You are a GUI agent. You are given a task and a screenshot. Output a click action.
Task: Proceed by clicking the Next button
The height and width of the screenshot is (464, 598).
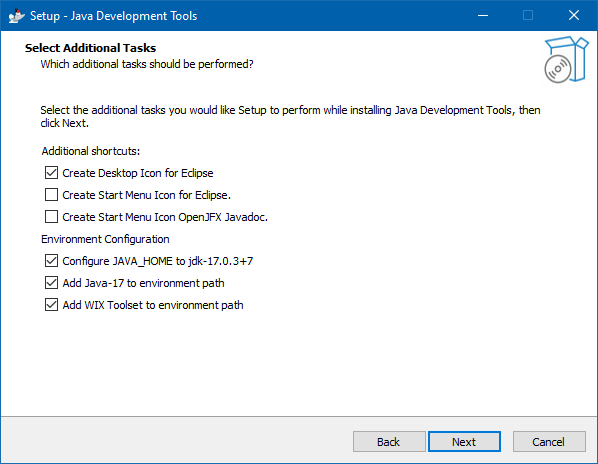[464, 442]
